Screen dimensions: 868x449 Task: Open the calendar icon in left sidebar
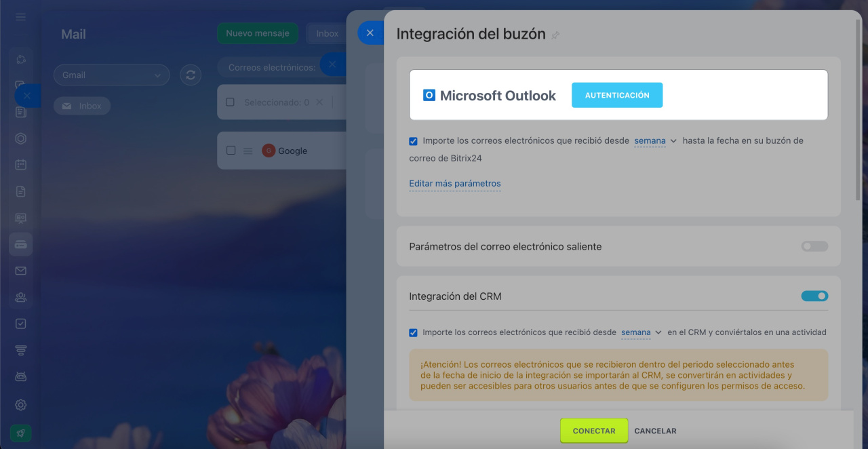coord(20,165)
